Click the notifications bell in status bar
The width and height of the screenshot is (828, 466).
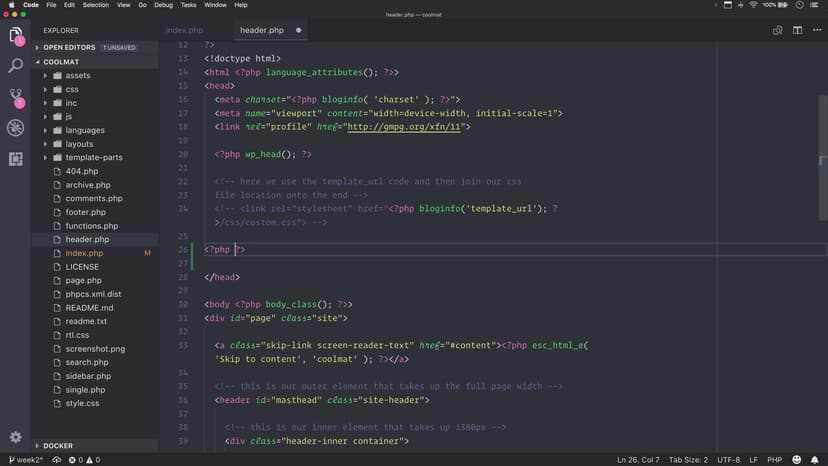817,460
